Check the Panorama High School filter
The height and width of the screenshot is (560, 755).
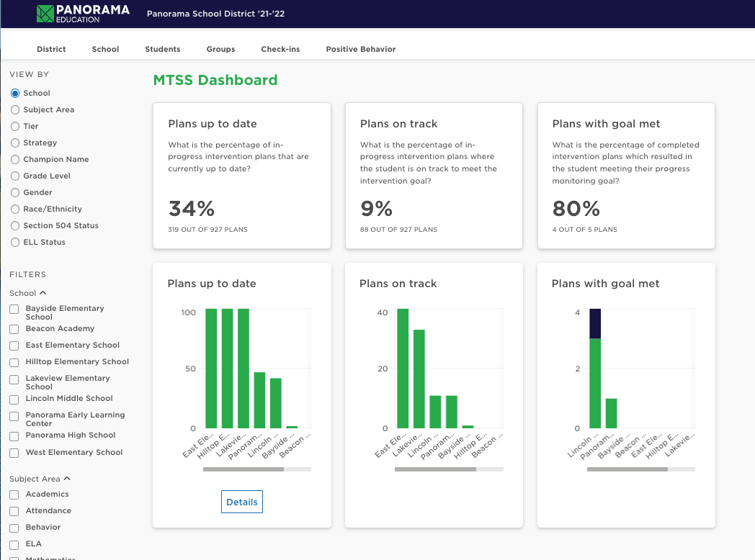pos(14,435)
